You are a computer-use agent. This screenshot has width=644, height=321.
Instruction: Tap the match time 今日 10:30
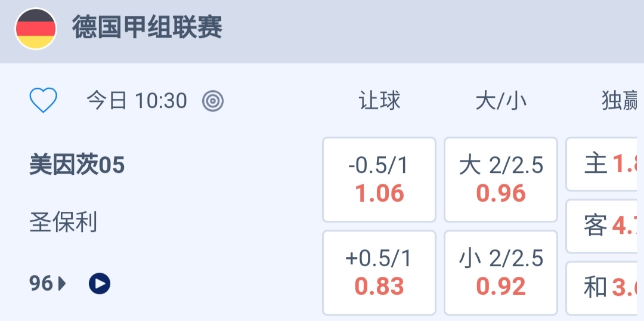[x=137, y=101]
